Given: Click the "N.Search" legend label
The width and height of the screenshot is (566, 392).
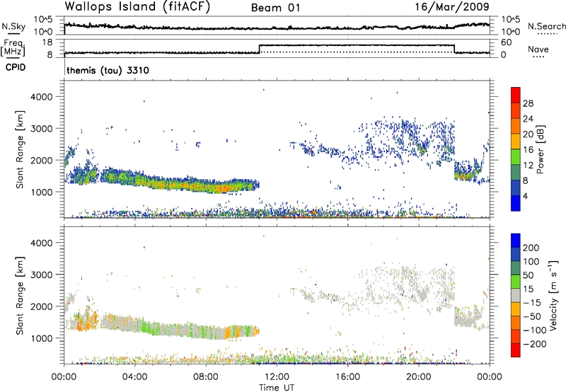Looking at the screenshot, I should tap(546, 26).
